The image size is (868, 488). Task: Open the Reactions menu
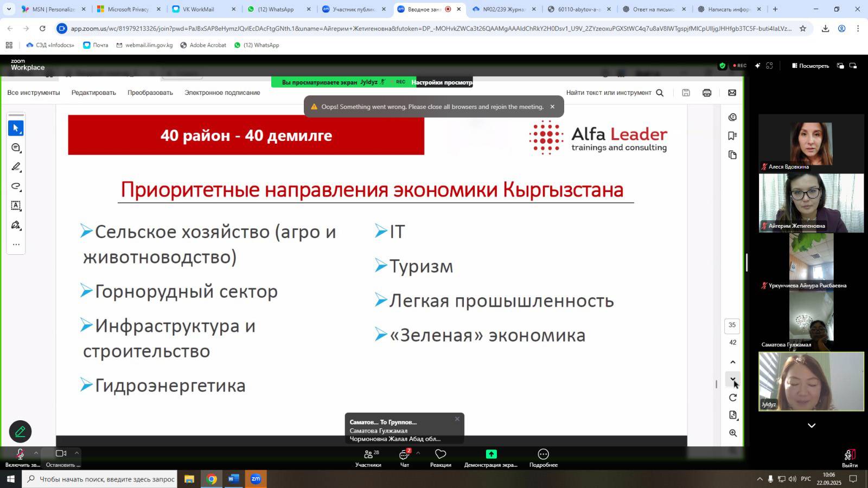441,458
